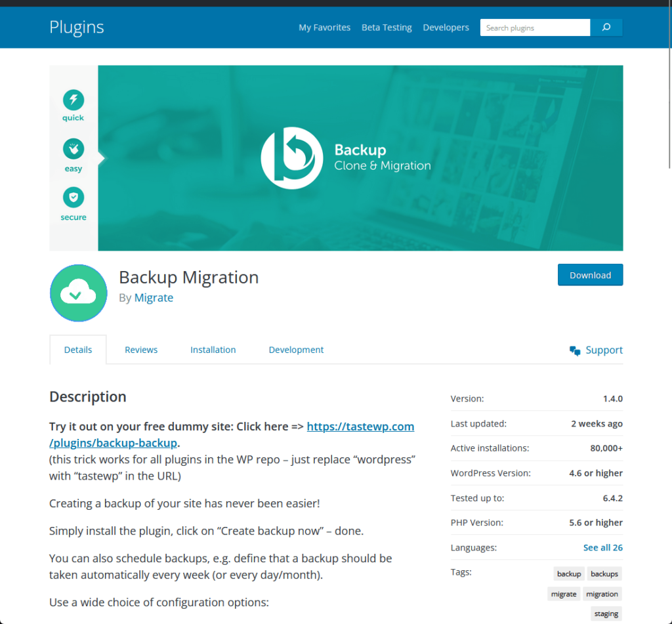The image size is (672, 624).
Task: Click the Active installations 80,000+ value
Action: [606, 448]
